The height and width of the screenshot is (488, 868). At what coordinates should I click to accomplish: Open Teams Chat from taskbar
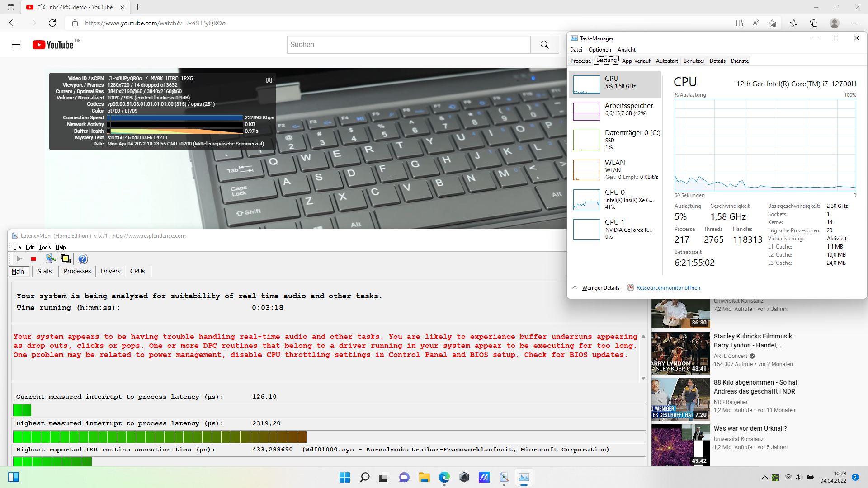tap(404, 477)
